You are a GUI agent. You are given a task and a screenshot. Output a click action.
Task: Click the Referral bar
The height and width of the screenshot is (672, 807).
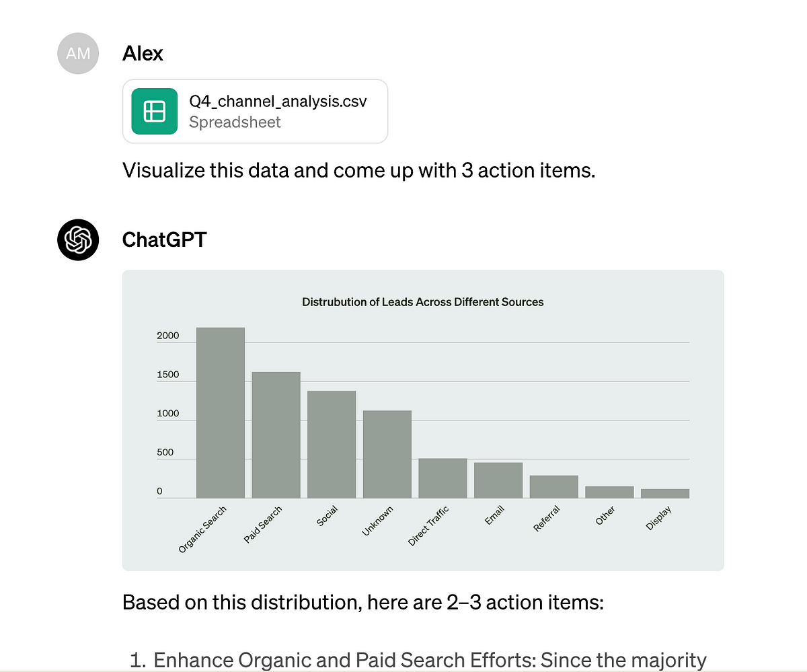pyautogui.click(x=553, y=487)
